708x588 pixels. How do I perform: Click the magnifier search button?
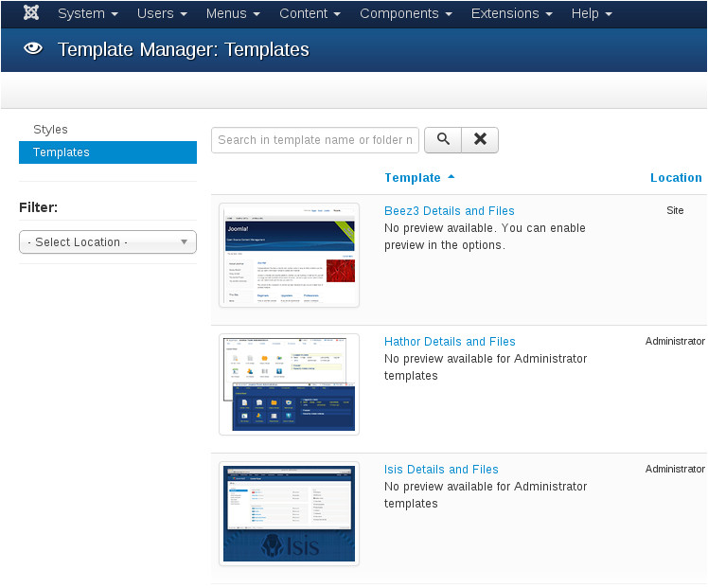[x=443, y=139]
